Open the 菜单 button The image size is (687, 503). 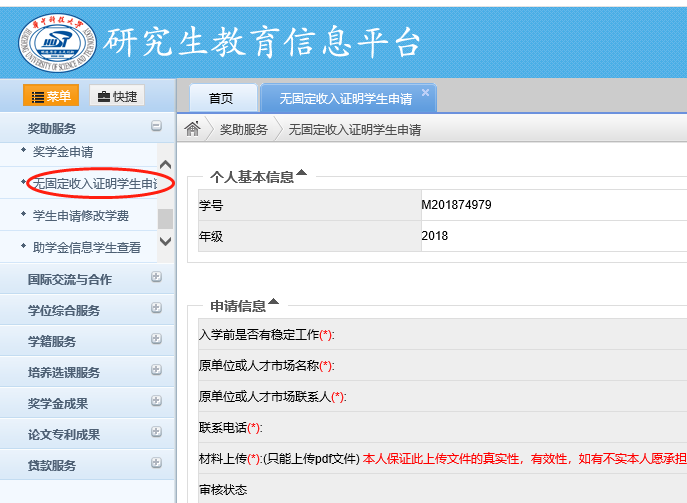coord(50,96)
